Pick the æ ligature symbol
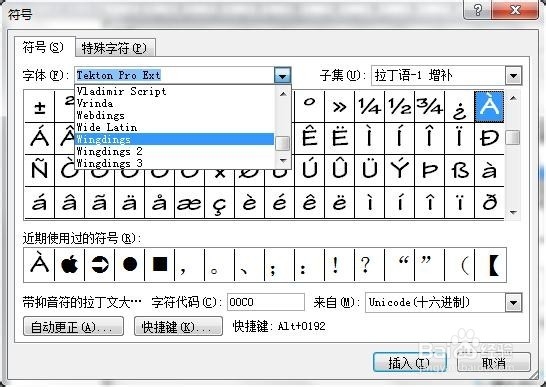The height and width of the screenshot is (387, 546). point(189,202)
